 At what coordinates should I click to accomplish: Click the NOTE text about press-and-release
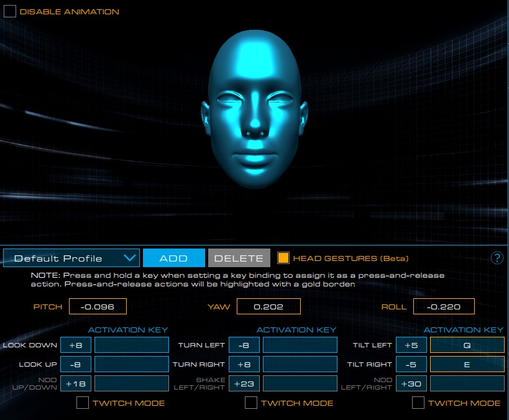click(237, 280)
